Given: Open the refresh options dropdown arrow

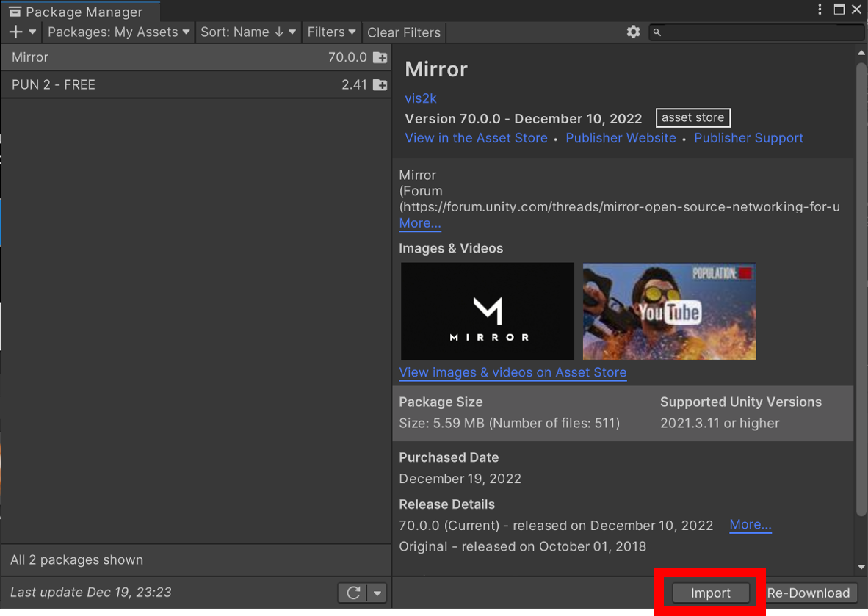Looking at the screenshot, I should click(377, 593).
